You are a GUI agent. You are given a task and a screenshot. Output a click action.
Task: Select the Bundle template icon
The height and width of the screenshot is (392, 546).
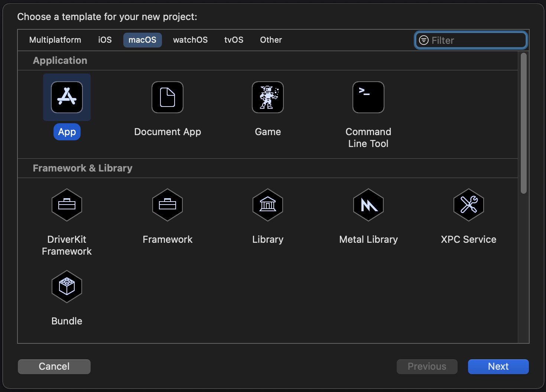point(67,287)
